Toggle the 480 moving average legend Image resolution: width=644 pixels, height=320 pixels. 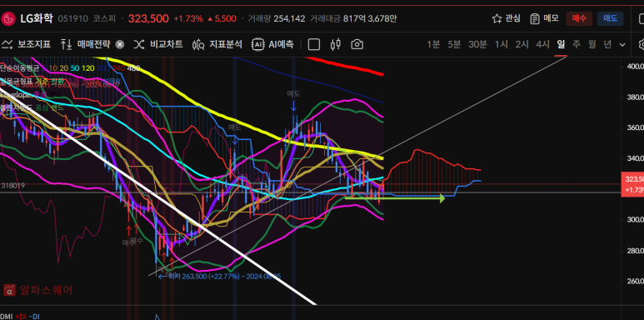pyautogui.click(x=133, y=68)
